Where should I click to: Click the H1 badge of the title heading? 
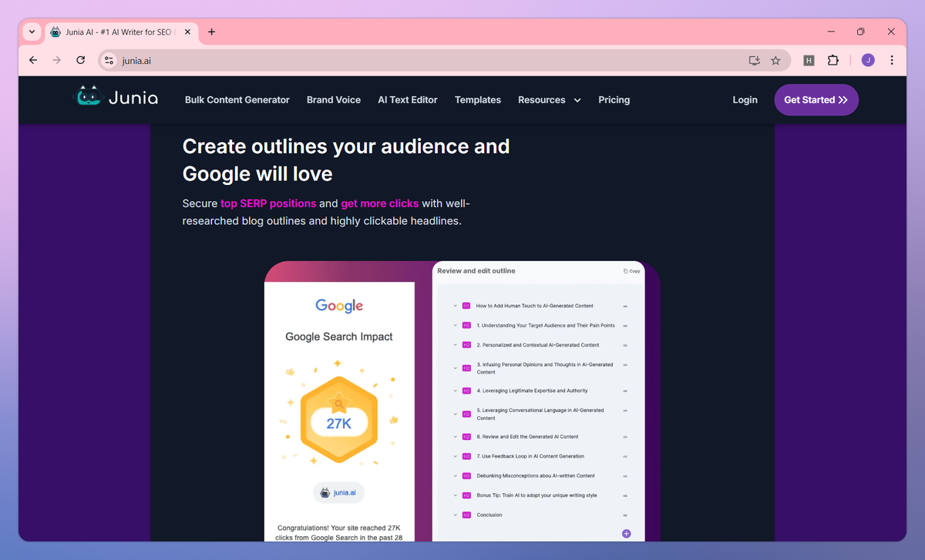[x=466, y=306]
